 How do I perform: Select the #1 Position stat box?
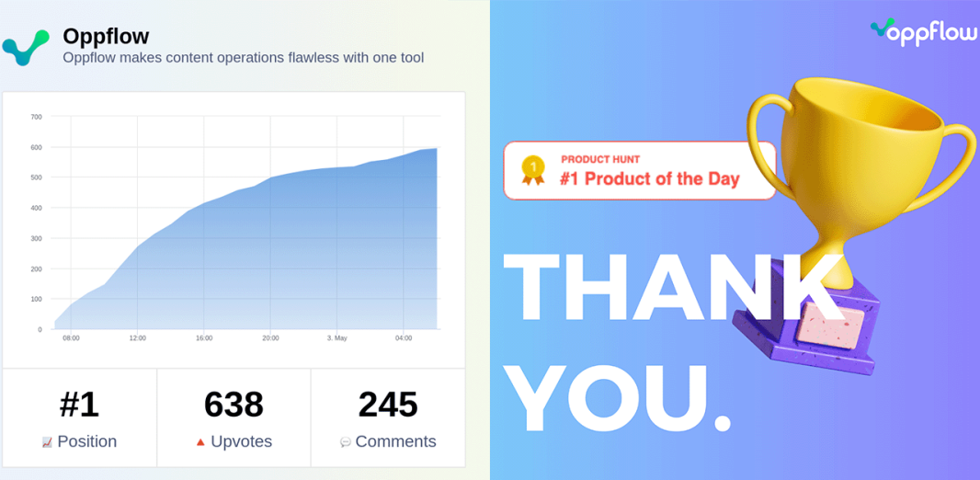79,417
